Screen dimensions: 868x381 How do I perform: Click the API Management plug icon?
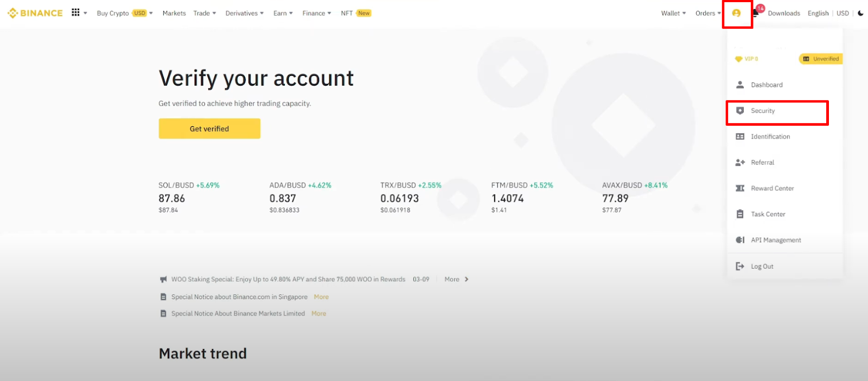(x=740, y=240)
